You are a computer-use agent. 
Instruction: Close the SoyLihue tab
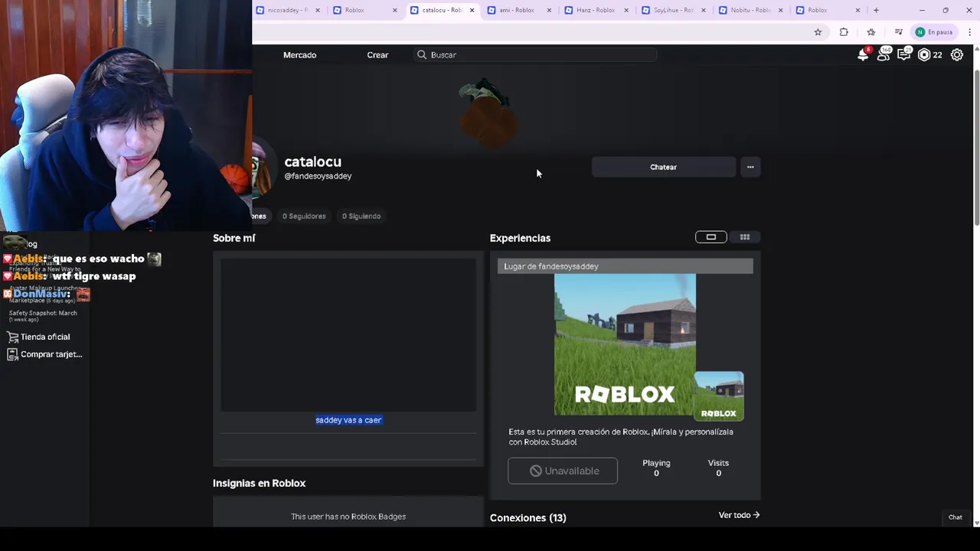[x=704, y=10]
